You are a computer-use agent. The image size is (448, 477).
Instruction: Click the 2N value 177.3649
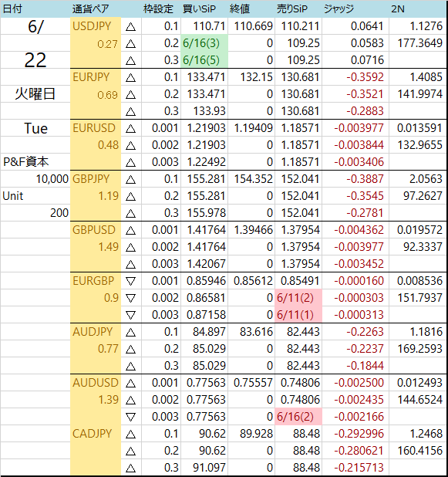click(420, 43)
